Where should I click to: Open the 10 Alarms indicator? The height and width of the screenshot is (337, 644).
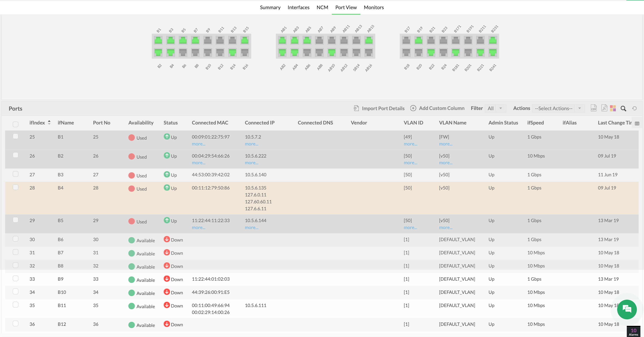[633, 332]
